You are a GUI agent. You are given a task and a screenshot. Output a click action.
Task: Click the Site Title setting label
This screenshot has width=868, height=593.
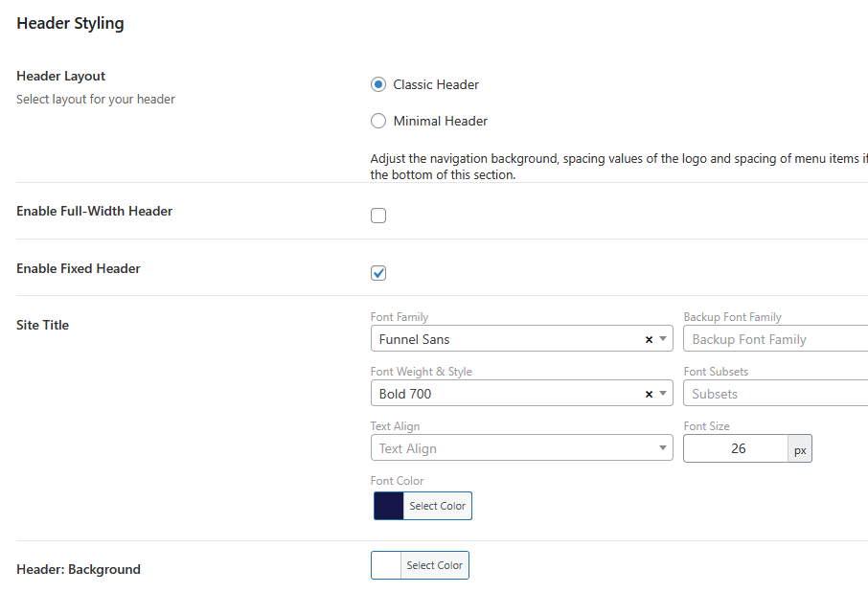tap(42, 325)
